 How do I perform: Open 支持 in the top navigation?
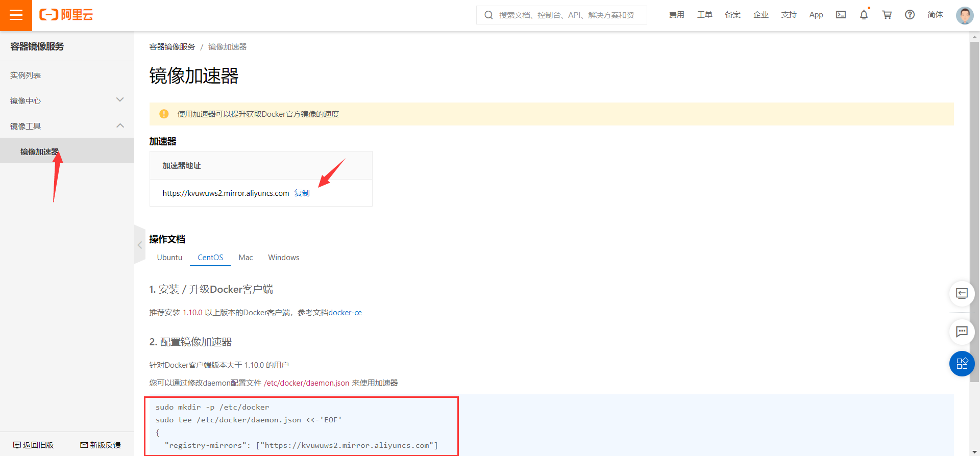(x=789, y=15)
